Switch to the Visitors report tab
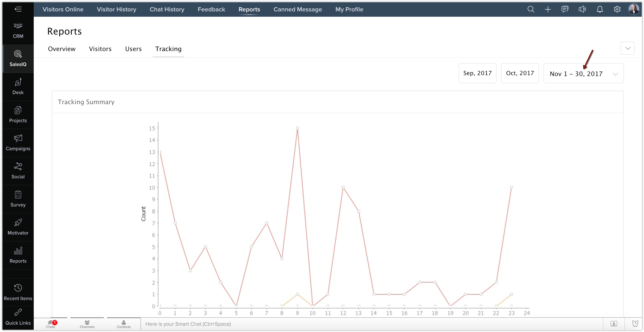Screen dimensions: 644x332 coord(100,49)
